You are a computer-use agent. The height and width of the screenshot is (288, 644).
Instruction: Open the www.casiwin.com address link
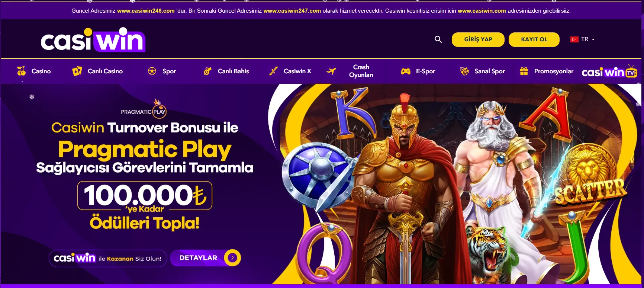point(482,11)
